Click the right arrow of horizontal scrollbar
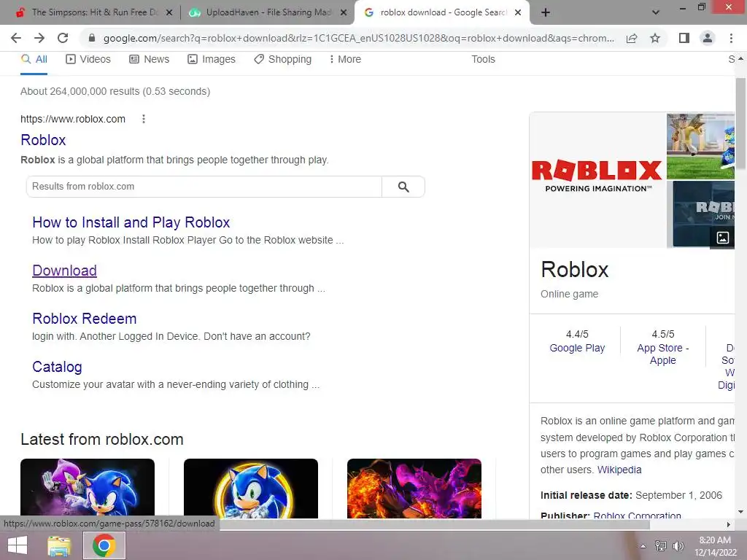747x560 pixels. (729, 524)
